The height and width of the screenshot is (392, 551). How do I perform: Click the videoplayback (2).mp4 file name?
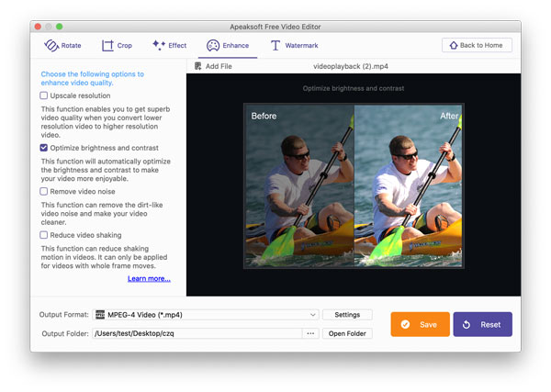coord(351,66)
